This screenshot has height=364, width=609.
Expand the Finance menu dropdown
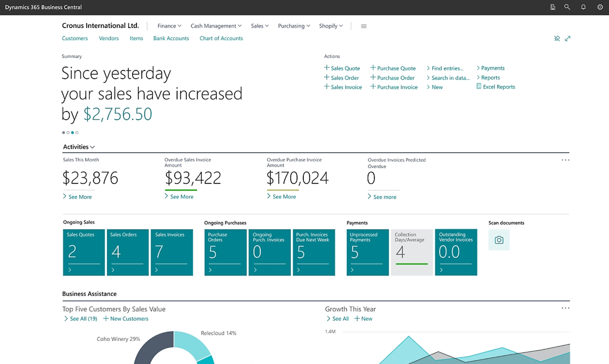[x=169, y=26]
